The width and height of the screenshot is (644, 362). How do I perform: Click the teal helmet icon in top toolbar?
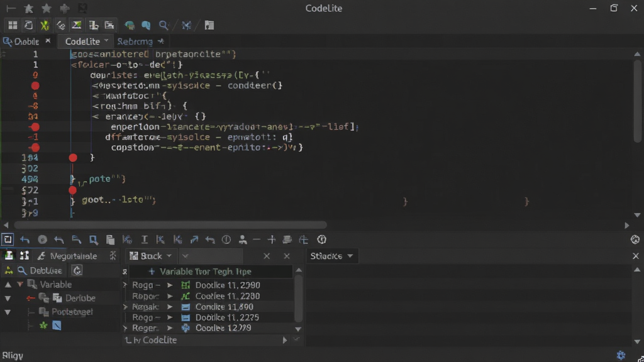[x=130, y=25]
